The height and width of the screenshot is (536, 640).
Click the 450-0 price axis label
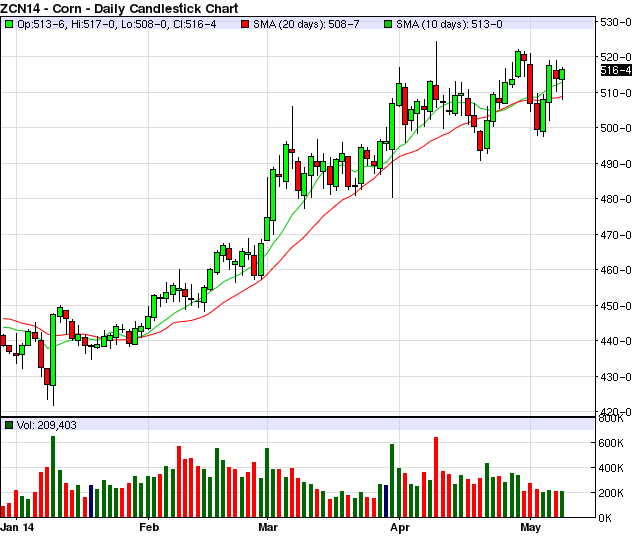pyautogui.click(x=616, y=306)
